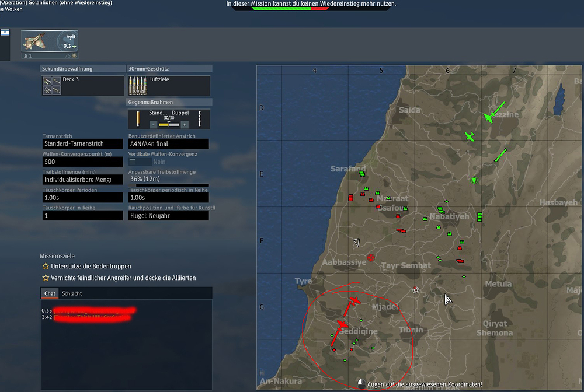Click the plus button for countermeasures

coord(185,125)
